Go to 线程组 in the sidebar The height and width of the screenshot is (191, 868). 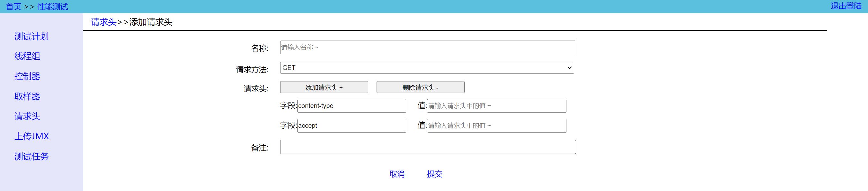tap(27, 56)
